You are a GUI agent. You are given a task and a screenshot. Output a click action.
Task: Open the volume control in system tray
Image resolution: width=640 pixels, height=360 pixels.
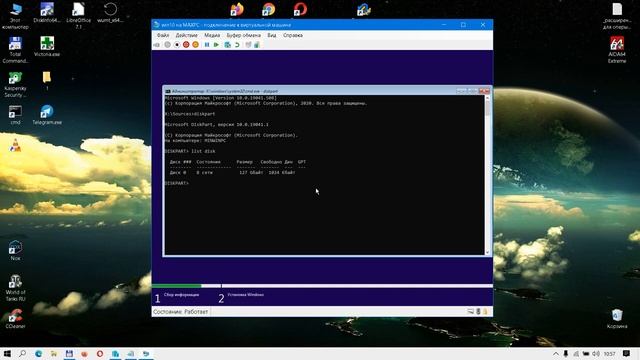pos(596,354)
